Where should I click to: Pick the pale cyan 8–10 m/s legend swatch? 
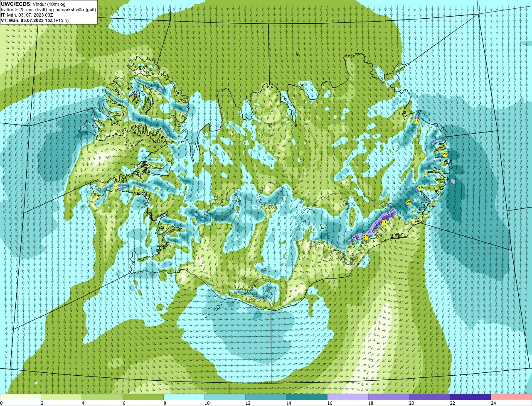tap(185, 397)
